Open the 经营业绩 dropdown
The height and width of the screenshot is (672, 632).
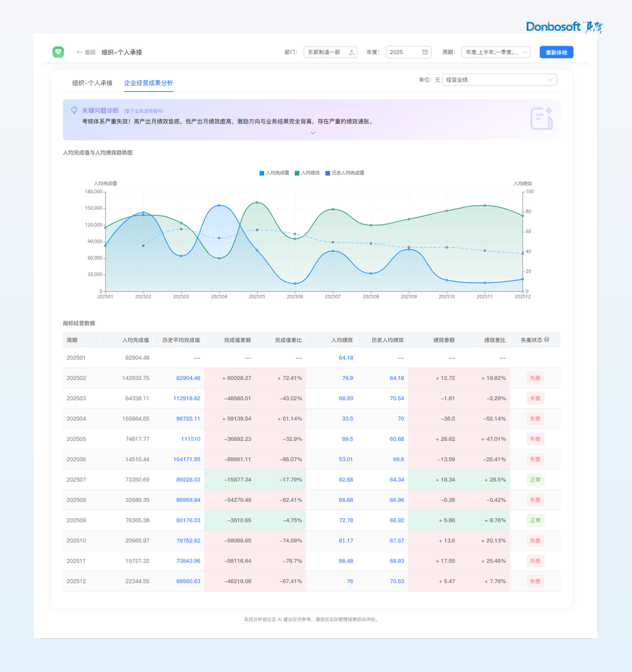[499, 80]
